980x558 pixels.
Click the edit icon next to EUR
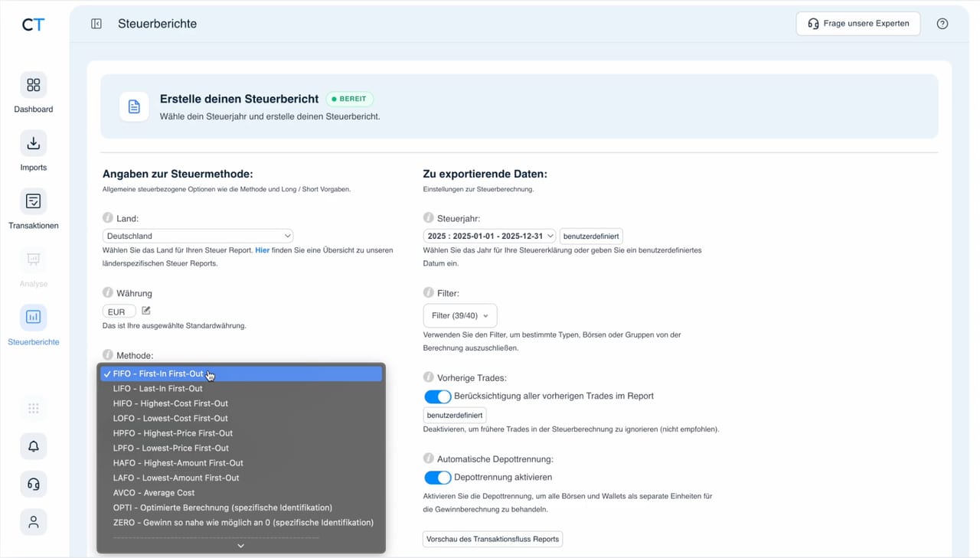pos(146,311)
